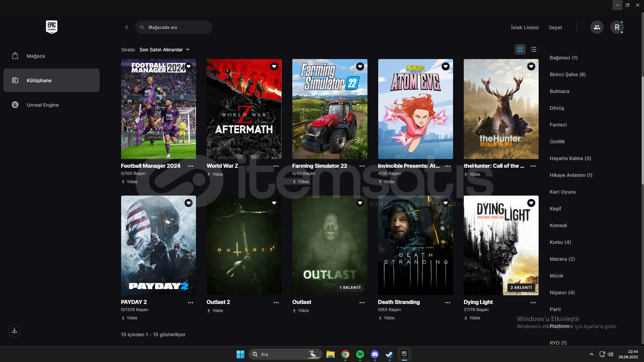Click Yükle under Outlast 2
The image size is (644, 362).
[x=215, y=311]
